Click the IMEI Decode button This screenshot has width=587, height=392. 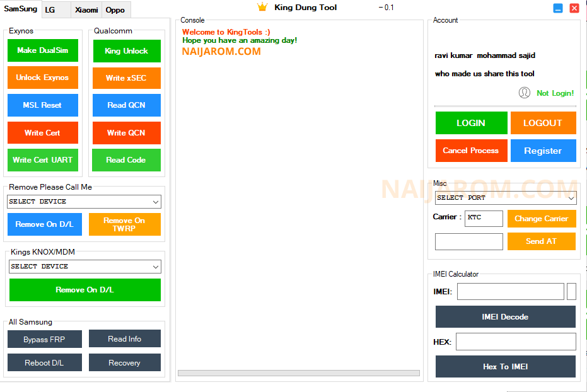pyautogui.click(x=506, y=317)
